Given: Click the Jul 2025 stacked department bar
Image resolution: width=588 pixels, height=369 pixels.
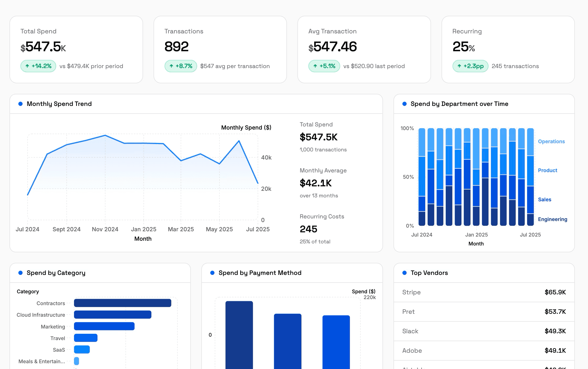Looking at the screenshot, I should click(x=531, y=177).
